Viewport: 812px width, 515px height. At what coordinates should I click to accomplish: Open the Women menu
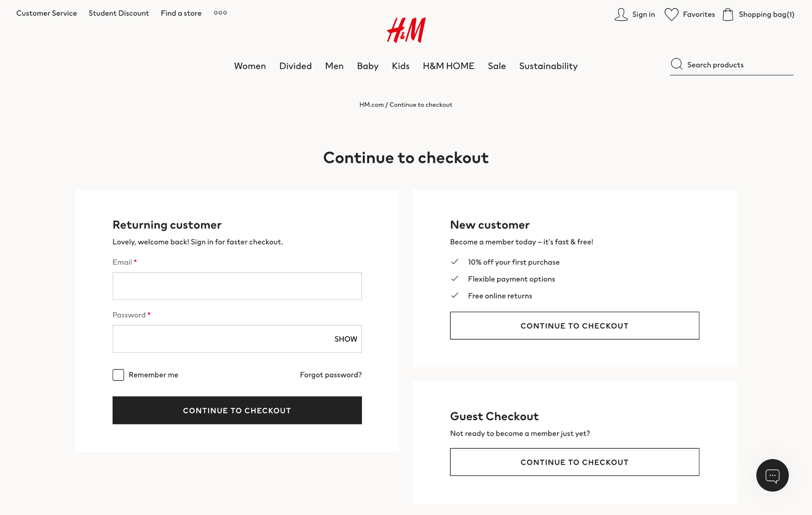tap(250, 66)
